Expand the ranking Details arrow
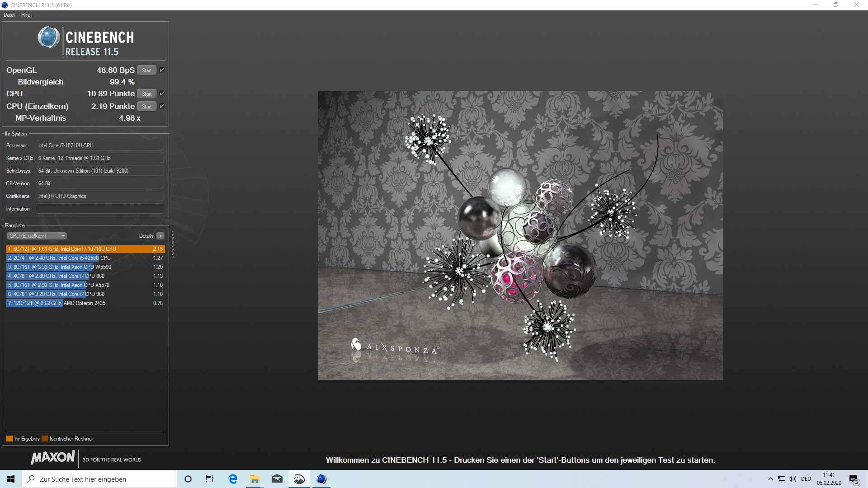This screenshot has width=868, height=488. pyautogui.click(x=160, y=236)
